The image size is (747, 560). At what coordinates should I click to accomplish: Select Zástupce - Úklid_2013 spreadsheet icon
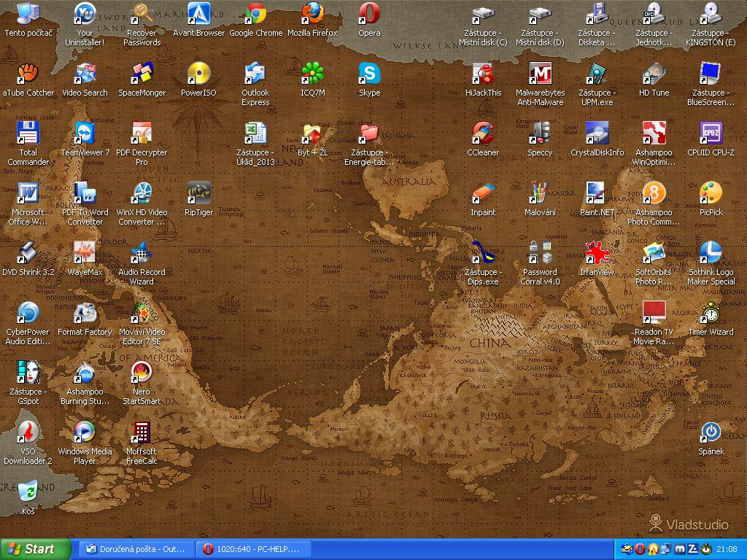[x=255, y=133]
